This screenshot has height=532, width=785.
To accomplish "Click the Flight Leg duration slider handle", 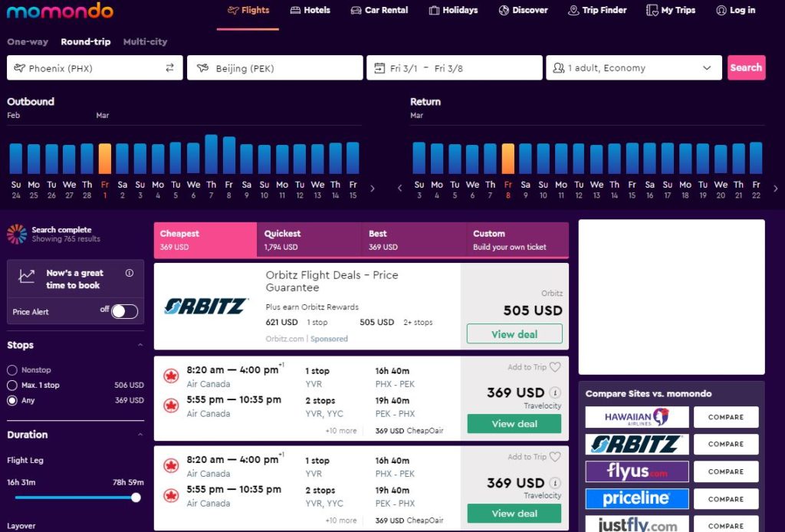I will point(136,498).
